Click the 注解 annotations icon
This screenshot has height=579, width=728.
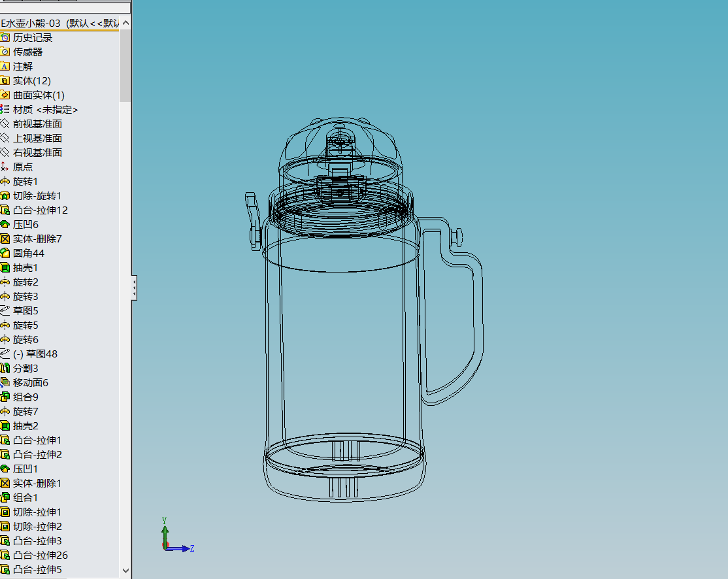pos(5,67)
